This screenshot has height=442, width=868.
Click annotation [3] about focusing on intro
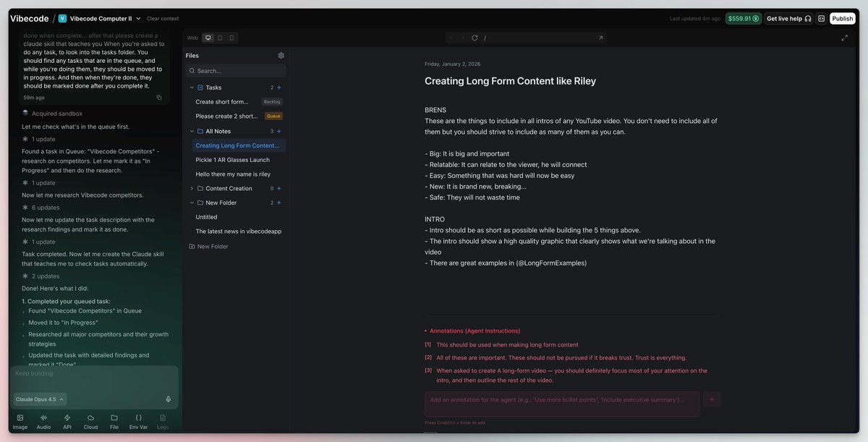pos(571,375)
